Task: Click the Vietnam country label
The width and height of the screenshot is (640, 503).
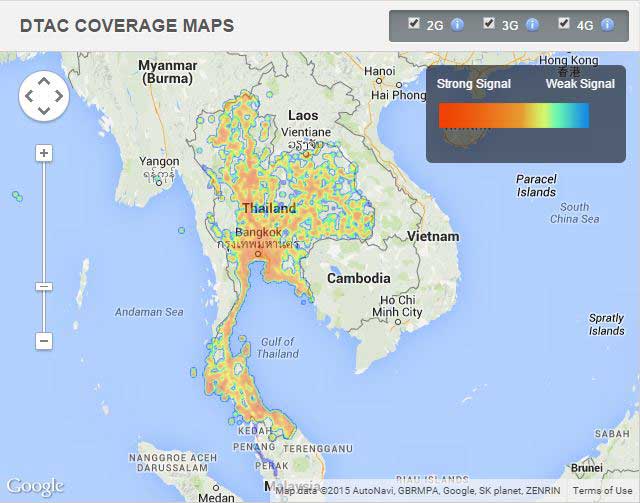Action: pos(433,236)
